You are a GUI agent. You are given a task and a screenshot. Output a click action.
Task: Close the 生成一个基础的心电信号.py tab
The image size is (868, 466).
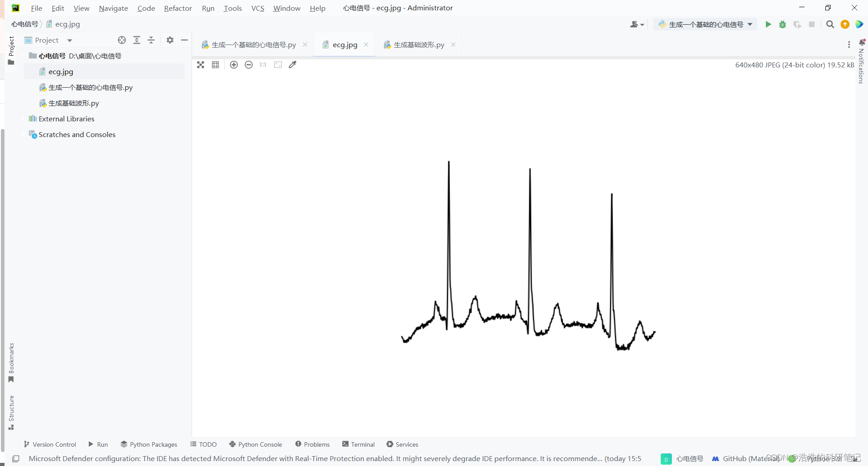coord(305,44)
